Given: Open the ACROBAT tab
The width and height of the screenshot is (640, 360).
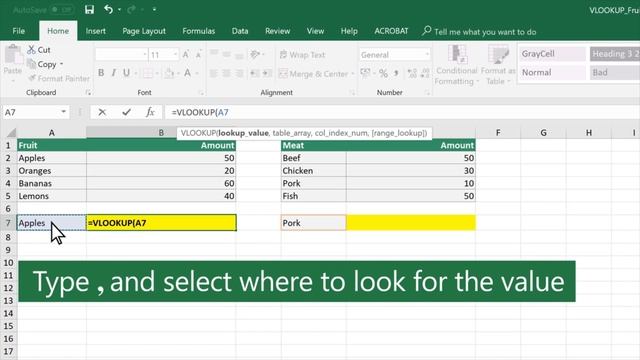Looking at the screenshot, I should click(391, 31).
